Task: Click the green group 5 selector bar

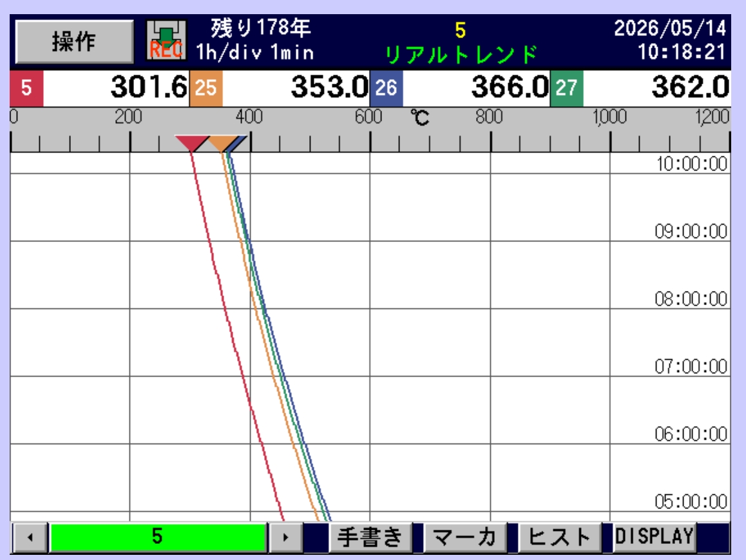Action: pyautogui.click(x=158, y=537)
